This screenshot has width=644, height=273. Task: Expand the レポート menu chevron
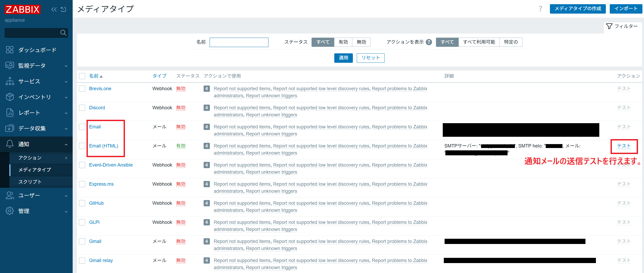[x=66, y=113]
